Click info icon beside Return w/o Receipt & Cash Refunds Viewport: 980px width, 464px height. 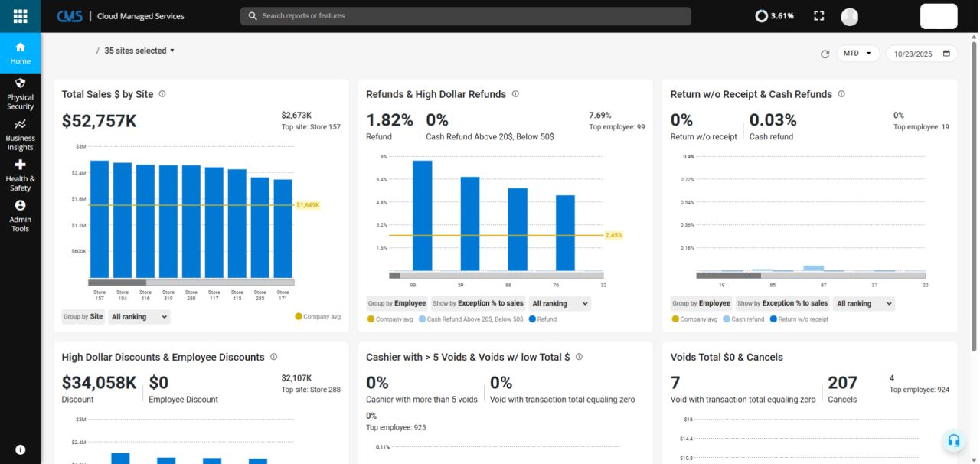click(x=841, y=94)
